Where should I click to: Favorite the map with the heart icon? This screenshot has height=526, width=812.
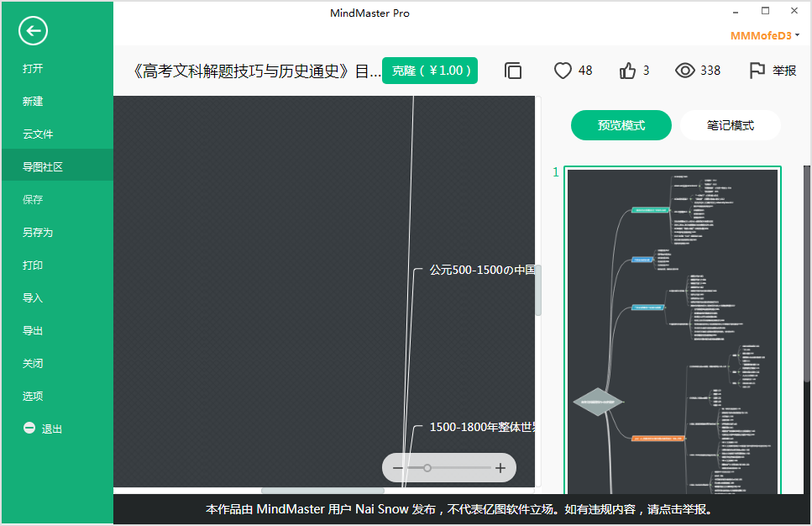[563, 71]
